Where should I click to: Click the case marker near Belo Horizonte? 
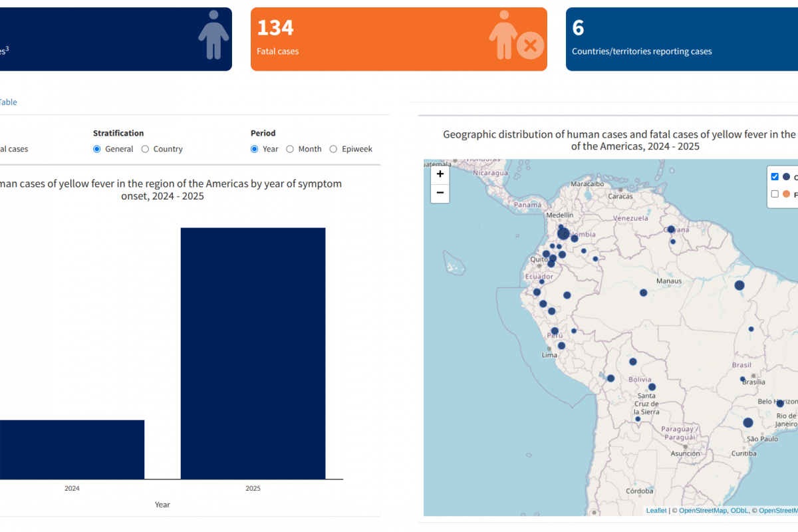pyautogui.click(x=780, y=404)
